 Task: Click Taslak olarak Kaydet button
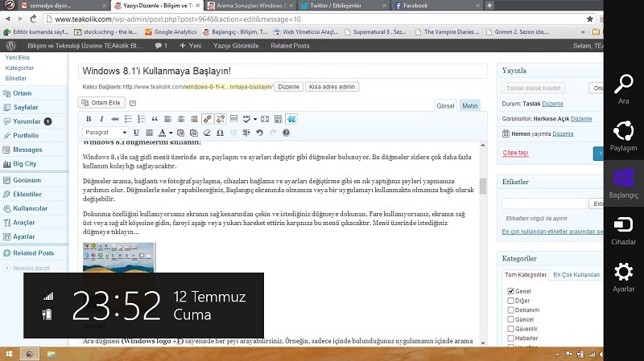click(533, 88)
